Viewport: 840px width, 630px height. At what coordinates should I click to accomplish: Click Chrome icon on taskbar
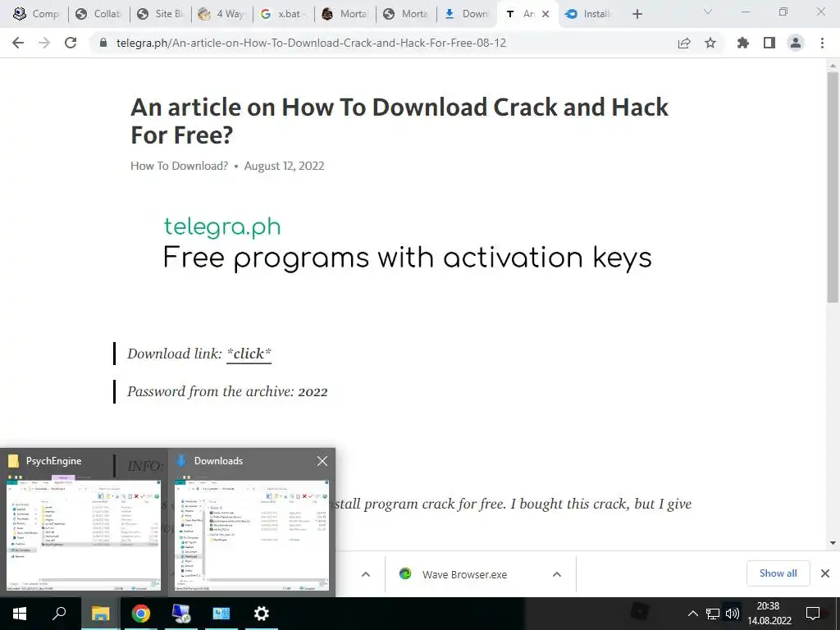pos(141,614)
